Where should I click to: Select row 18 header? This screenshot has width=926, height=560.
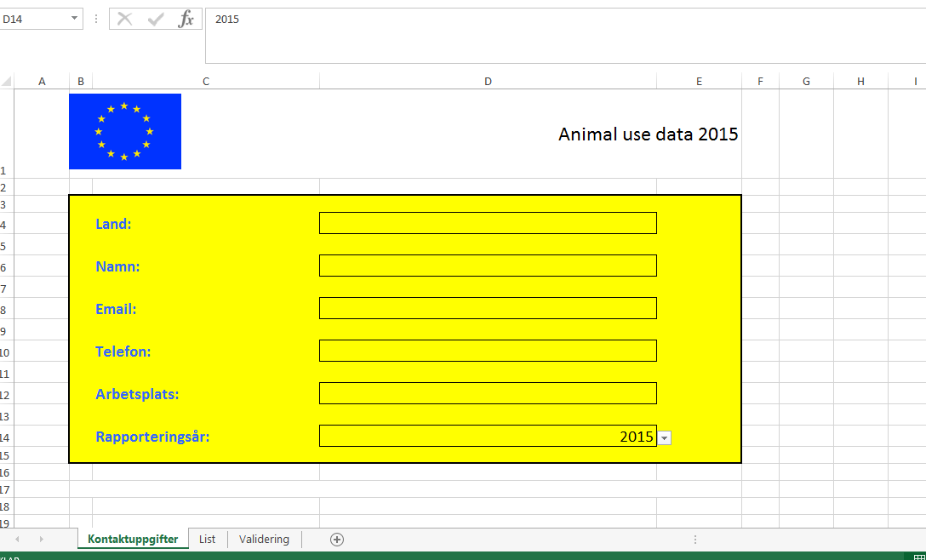[x=5, y=507]
